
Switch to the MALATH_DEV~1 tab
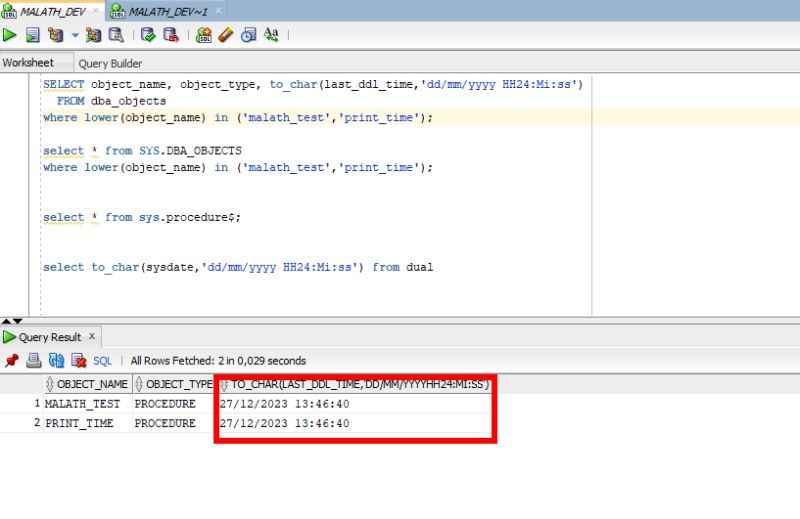coord(167,11)
